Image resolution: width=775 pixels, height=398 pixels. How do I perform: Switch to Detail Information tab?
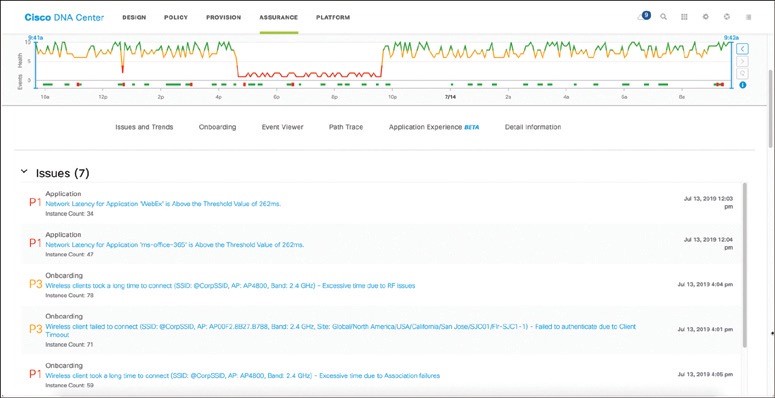tap(533, 127)
